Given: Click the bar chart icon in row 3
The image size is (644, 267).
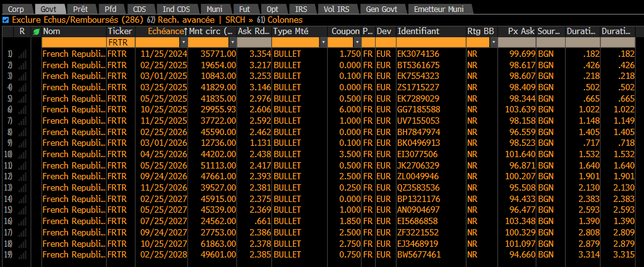Looking at the screenshot, I should (x=22, y=76).
